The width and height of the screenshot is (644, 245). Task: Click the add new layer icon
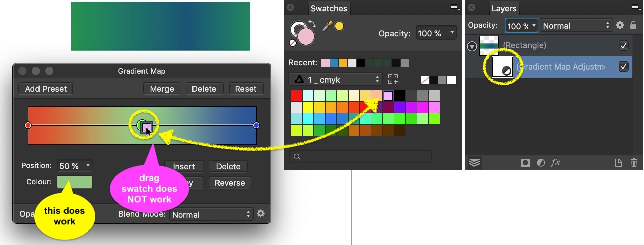[x=619, y=163]
